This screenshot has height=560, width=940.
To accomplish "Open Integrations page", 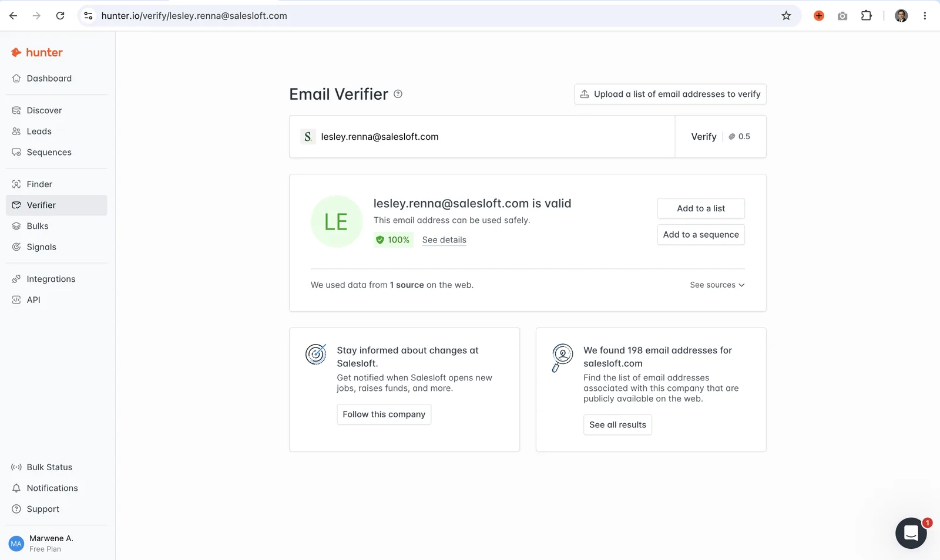I will (x=56, y=279).
